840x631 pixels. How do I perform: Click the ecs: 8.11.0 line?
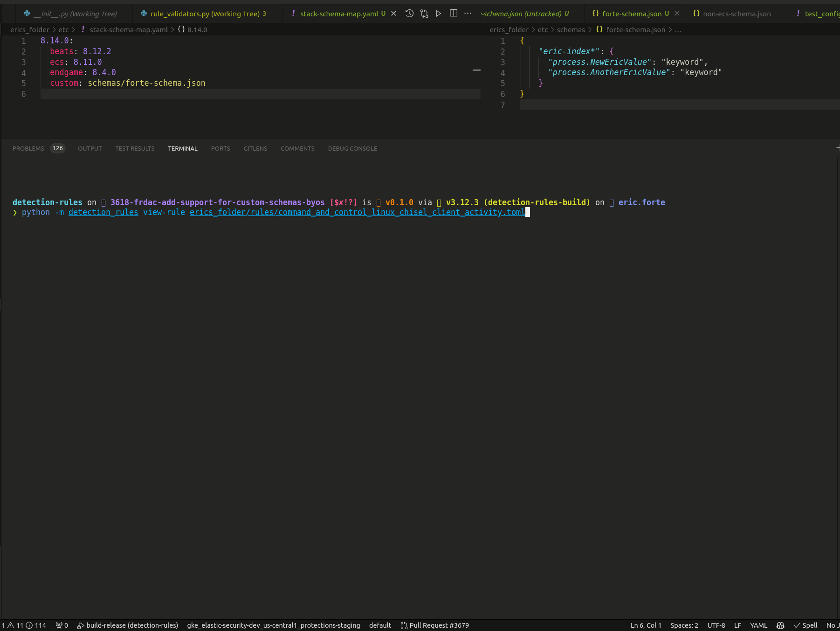coord(76,62)
